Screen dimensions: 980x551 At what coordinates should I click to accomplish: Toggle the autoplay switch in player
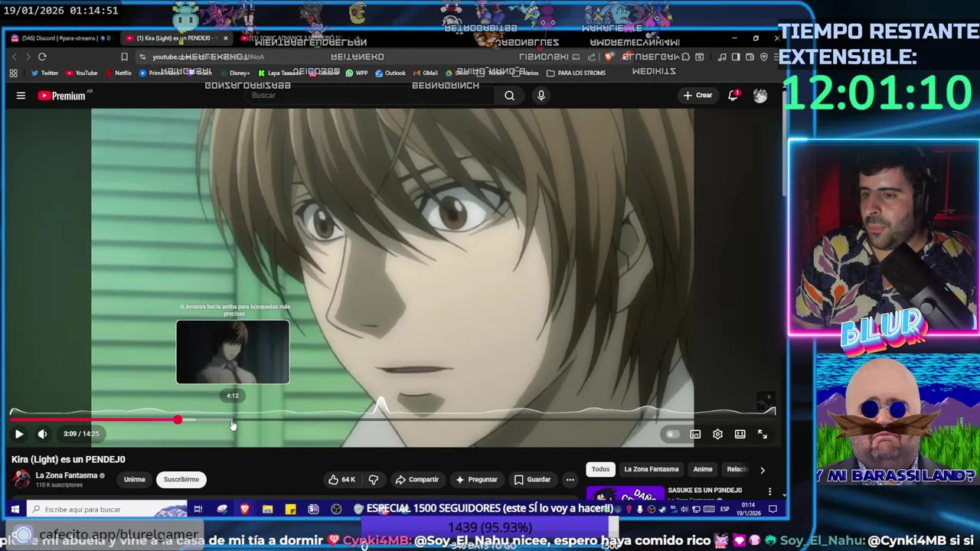(x=672, y=435)
